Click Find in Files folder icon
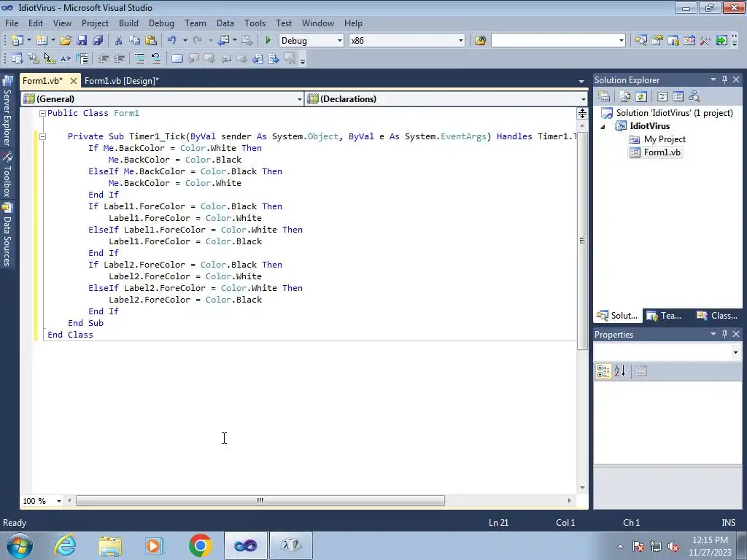 (x=480, y=41)
